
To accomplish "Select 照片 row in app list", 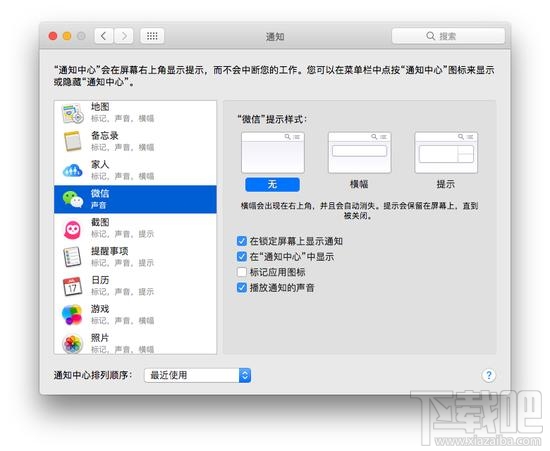I will pyautogui.click(x=135, y=343).
